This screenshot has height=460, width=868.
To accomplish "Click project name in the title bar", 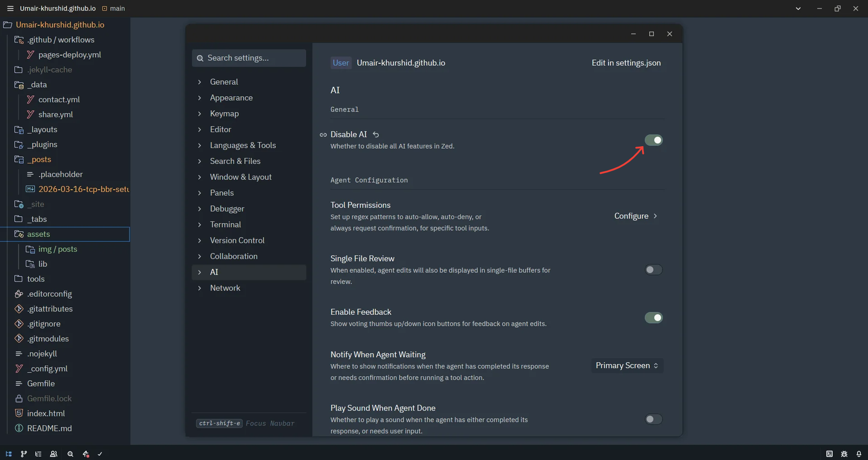I will point(58,8).
